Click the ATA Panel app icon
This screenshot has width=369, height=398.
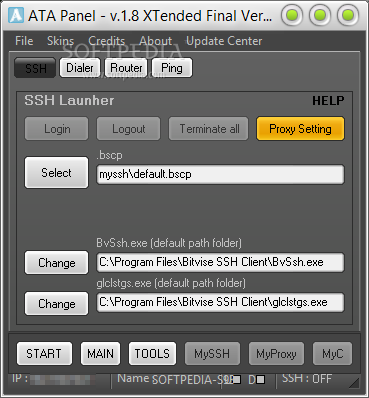[x=16, y=15]
